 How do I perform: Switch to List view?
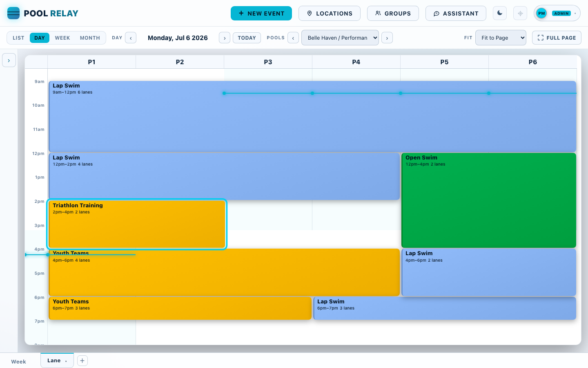point(18,38)
